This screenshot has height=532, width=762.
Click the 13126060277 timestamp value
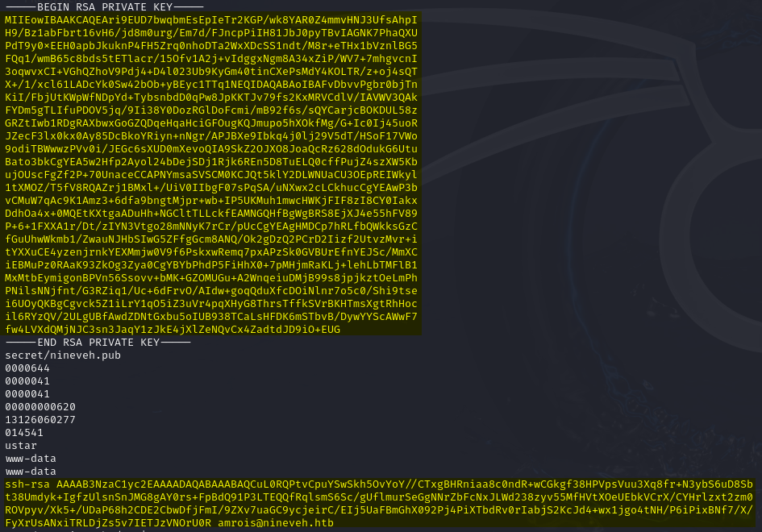40,419
